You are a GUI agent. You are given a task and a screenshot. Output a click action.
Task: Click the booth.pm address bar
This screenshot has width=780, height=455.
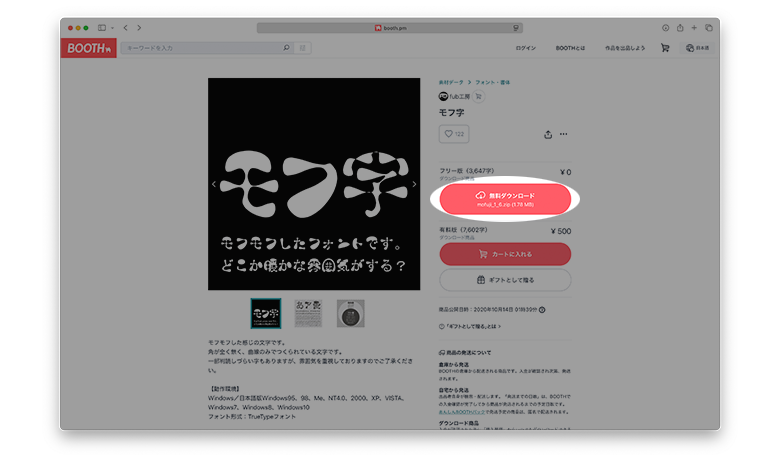click(390, 28)
